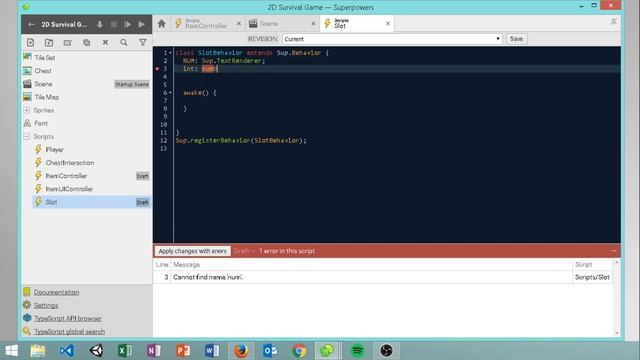The height and width of the screenshot is (360, 640).
Task: Go back with the project arrow
Action: tap(31, 24)
